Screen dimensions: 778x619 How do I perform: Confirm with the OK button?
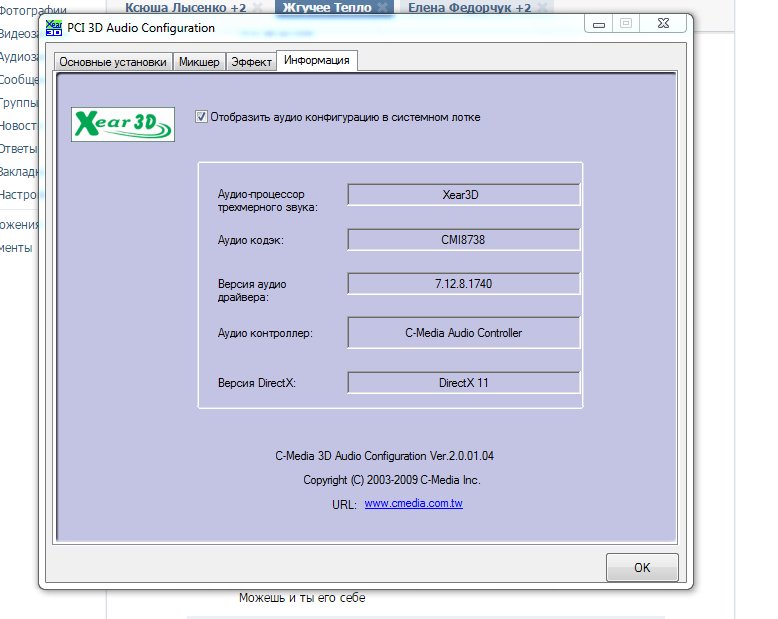[x=642, y=567]
